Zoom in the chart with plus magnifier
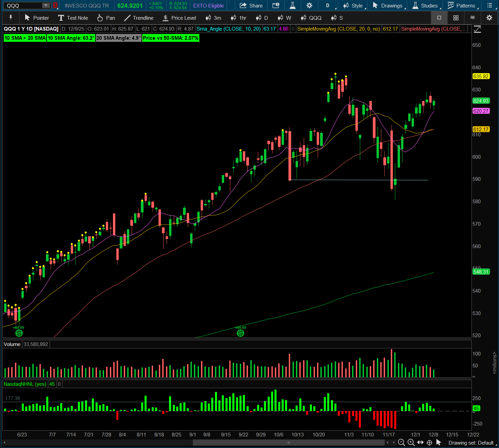This screenshot has height=448, width=499. 411,443
